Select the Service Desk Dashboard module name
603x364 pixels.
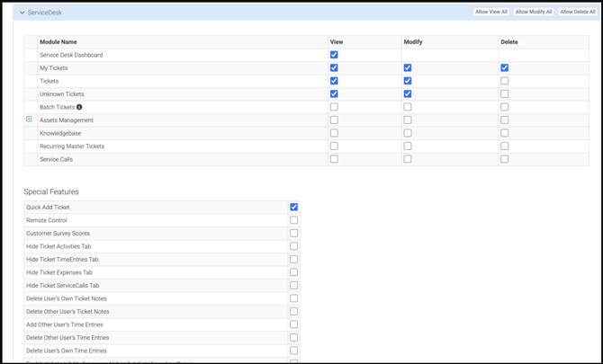coord(71,55)
